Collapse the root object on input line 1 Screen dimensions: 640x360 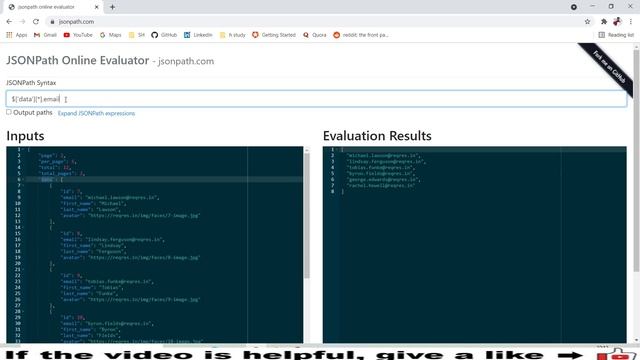pos(23,149)
